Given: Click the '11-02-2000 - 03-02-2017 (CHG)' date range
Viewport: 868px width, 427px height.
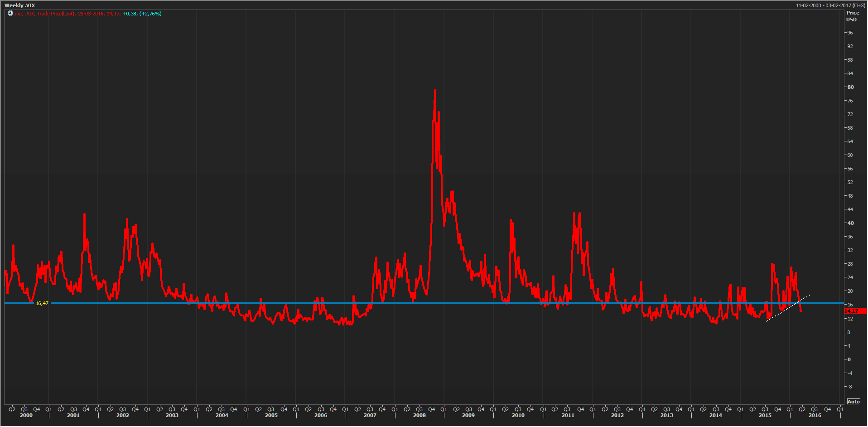Looking at the screenshot, I should [x=830, y=5].
